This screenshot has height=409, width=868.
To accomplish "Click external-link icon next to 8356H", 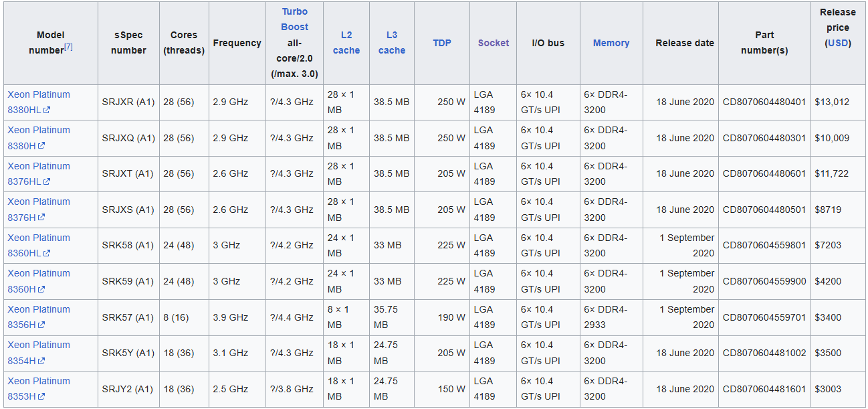I will click(x=41, y=325).
